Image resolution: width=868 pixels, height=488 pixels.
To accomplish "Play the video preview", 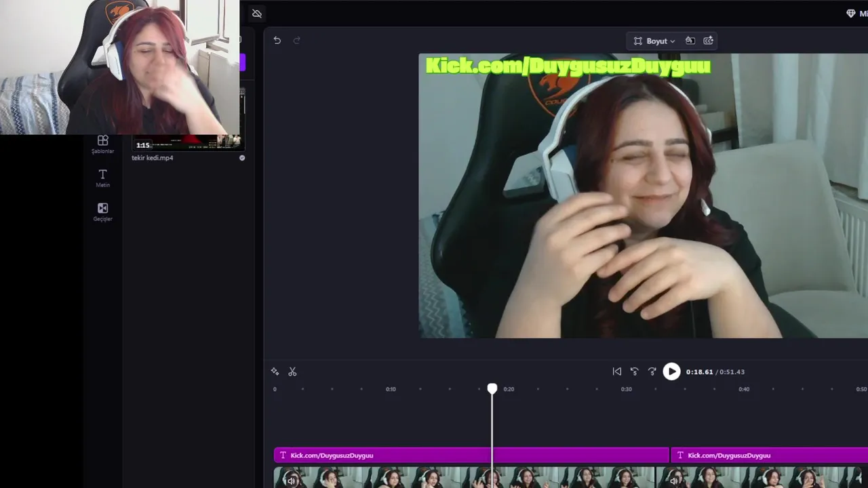I will click(x=671, y=371).
